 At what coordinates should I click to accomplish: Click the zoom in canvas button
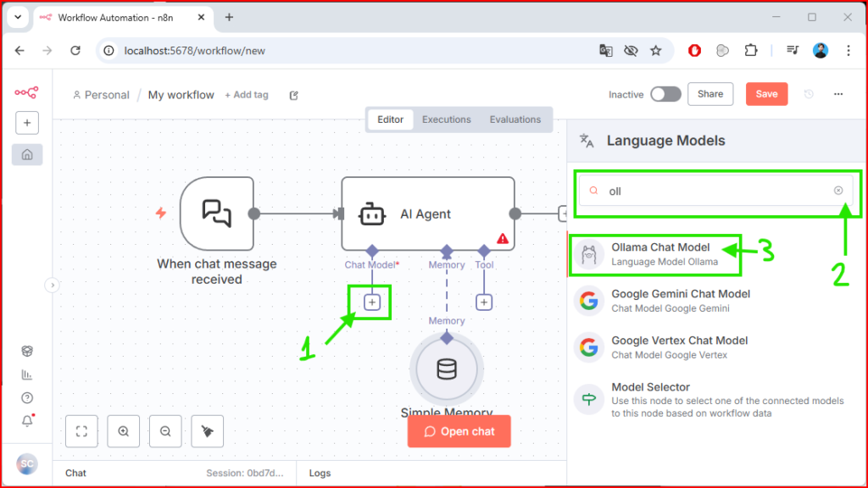(124, 431)
